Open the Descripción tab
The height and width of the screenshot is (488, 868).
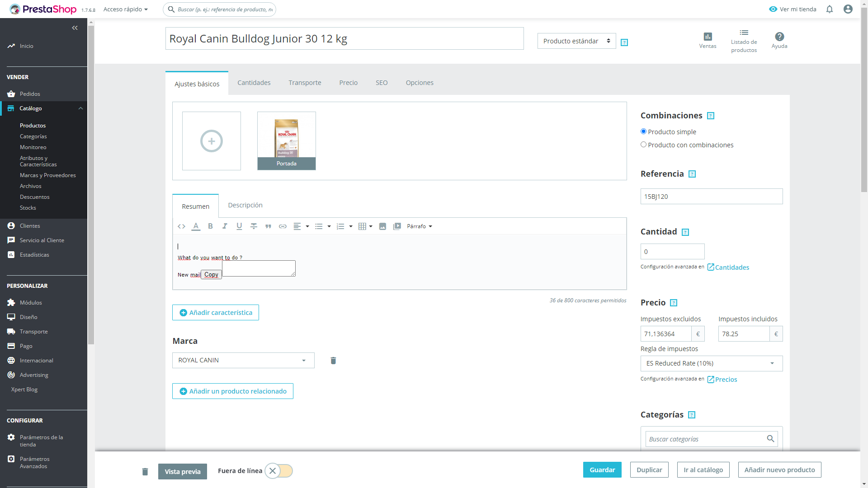coord(245,205)
